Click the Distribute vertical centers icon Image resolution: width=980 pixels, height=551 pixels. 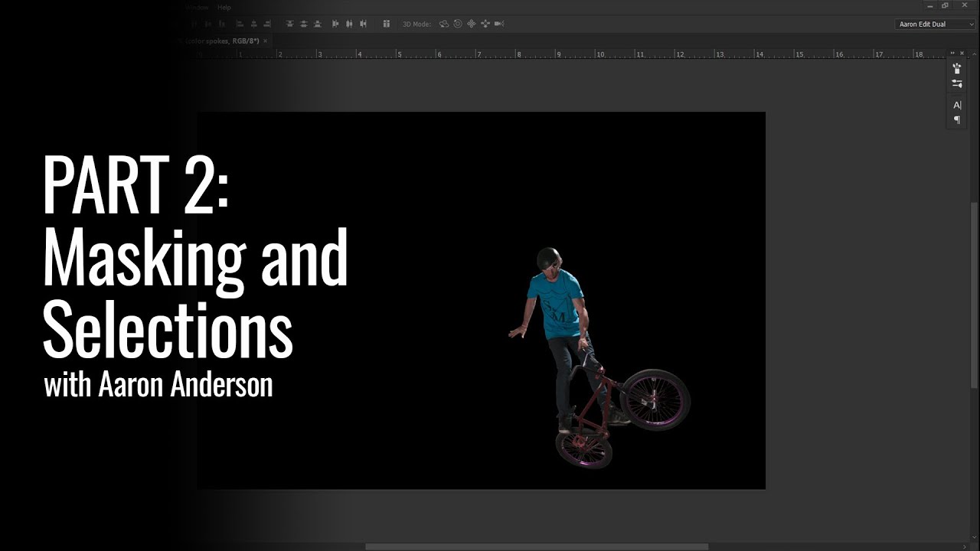303,24
